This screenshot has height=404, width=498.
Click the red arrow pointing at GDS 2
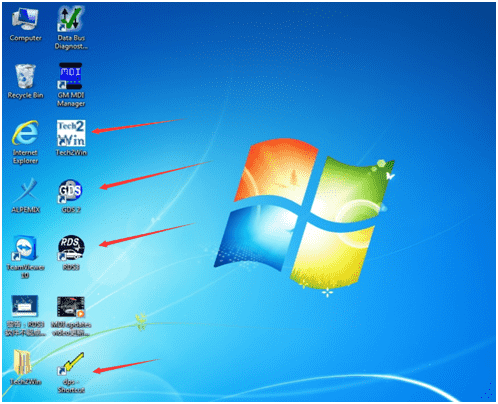tap(155, 175)
